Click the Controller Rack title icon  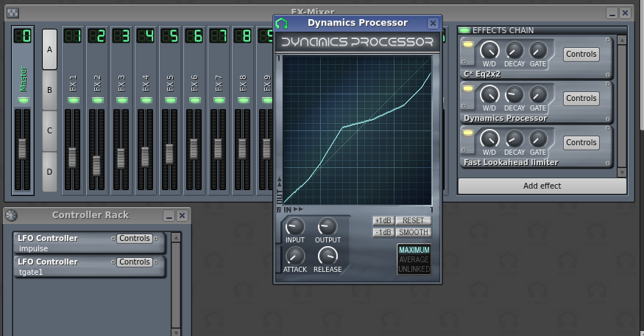click(12, 215)
